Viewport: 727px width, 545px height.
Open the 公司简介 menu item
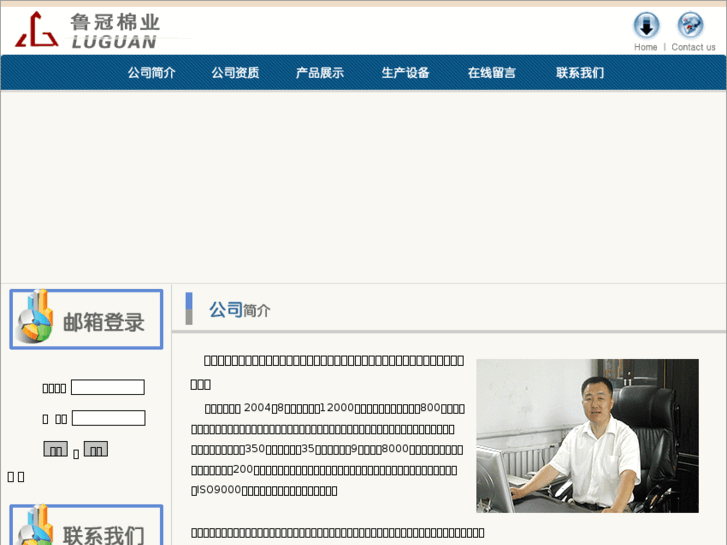(x=152, y=73)
